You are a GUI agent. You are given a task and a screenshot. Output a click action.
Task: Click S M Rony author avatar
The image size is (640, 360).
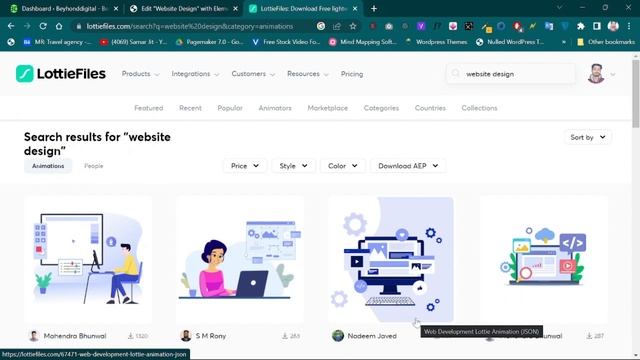[186, 336]
